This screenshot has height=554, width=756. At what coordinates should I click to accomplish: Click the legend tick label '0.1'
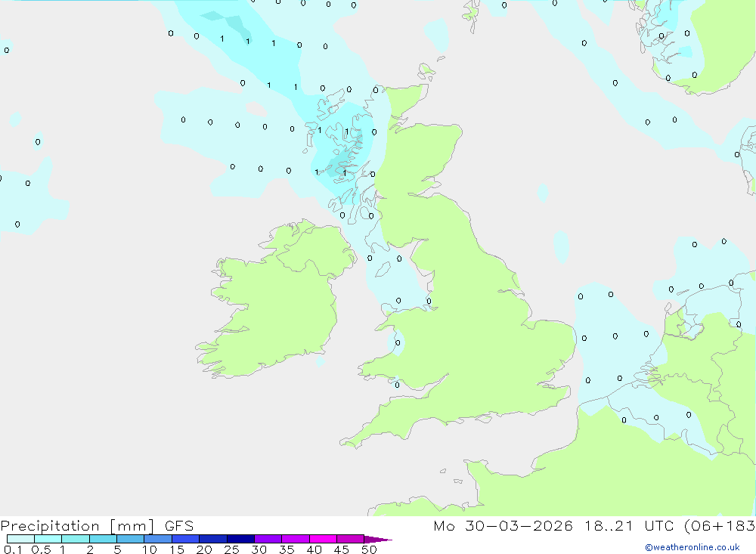[x=13, y=549]
